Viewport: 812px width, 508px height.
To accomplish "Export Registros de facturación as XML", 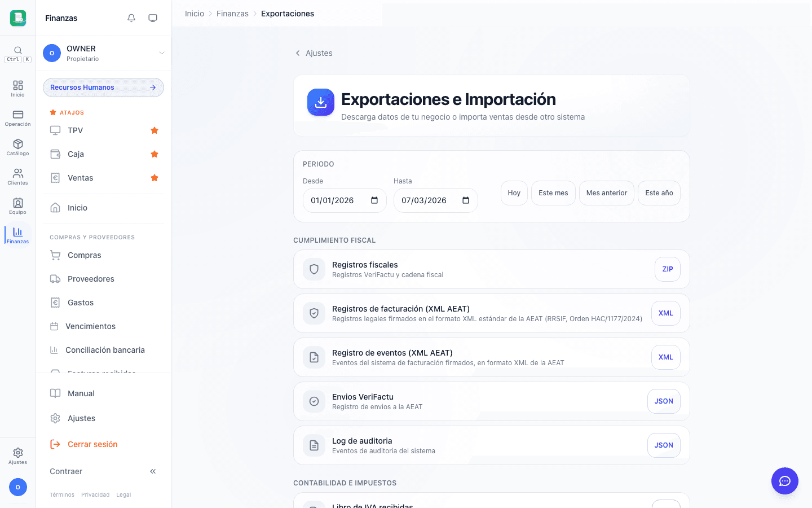I will (666, 313).
